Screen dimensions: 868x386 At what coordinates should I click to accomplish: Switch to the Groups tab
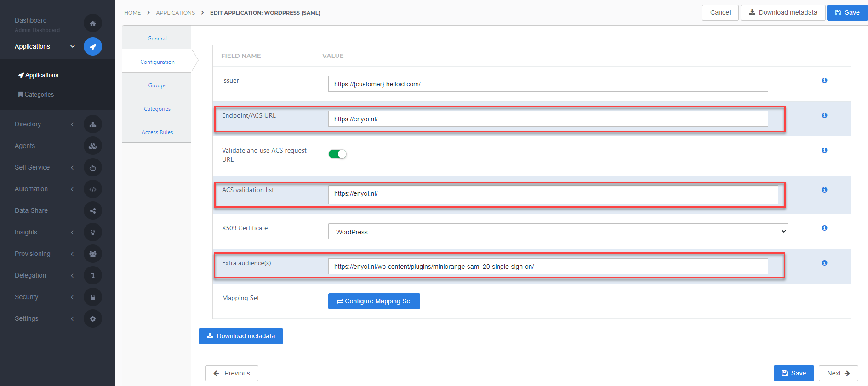[x=157, y=85]
